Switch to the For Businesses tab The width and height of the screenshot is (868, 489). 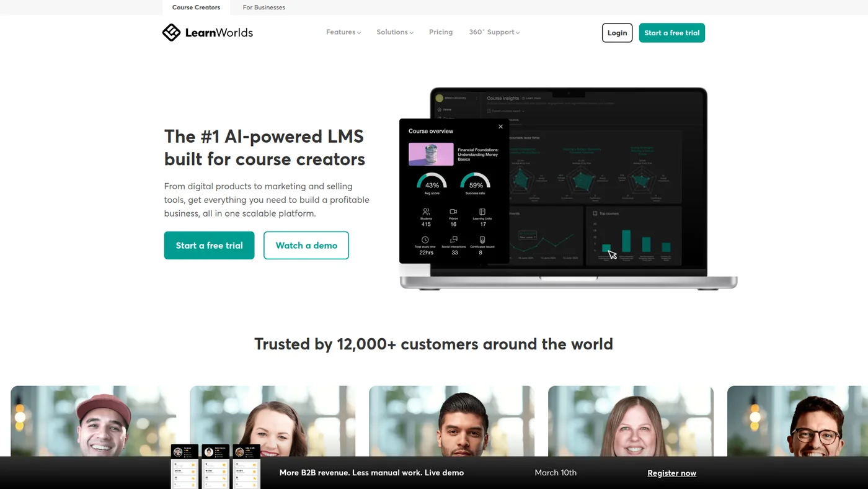click(264, 7)
